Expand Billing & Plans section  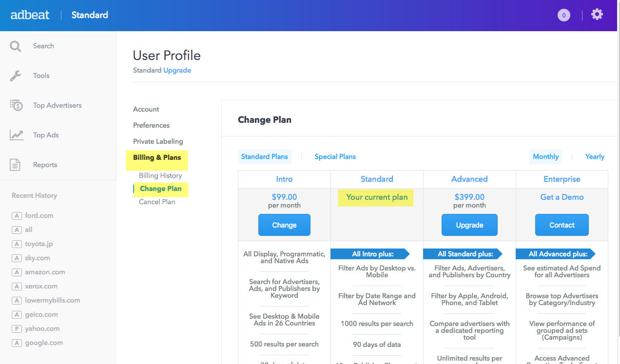pyautogui.click(x=157, y=157)
